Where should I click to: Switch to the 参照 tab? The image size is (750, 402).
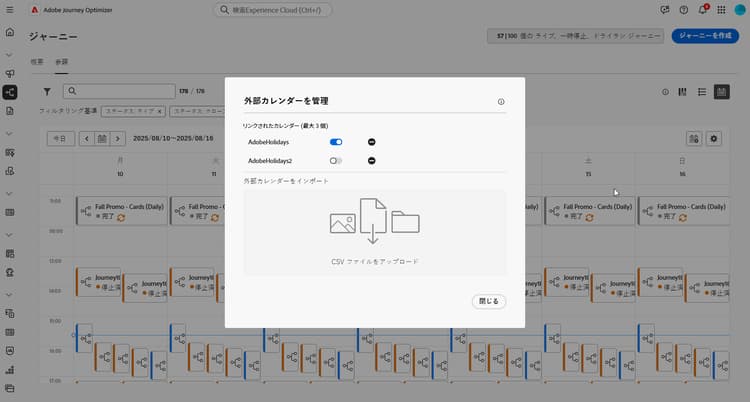point(61,62)
